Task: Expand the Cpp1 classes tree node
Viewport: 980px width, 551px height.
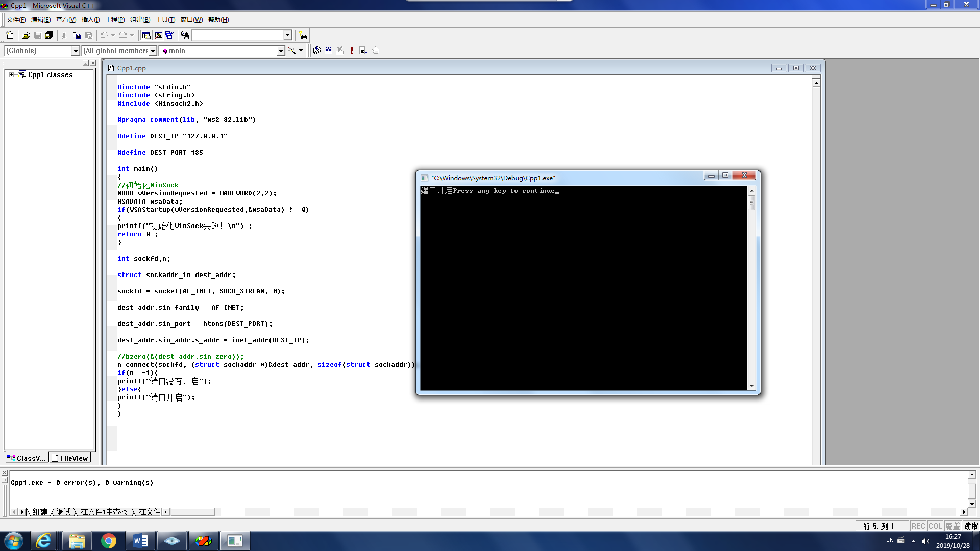Action: point(11,74)
